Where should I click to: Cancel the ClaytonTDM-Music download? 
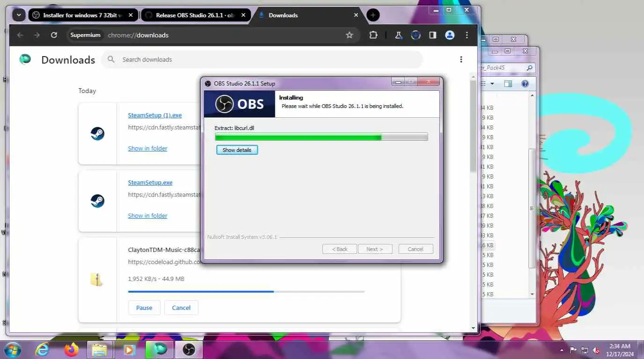click(x=181, y=308)
